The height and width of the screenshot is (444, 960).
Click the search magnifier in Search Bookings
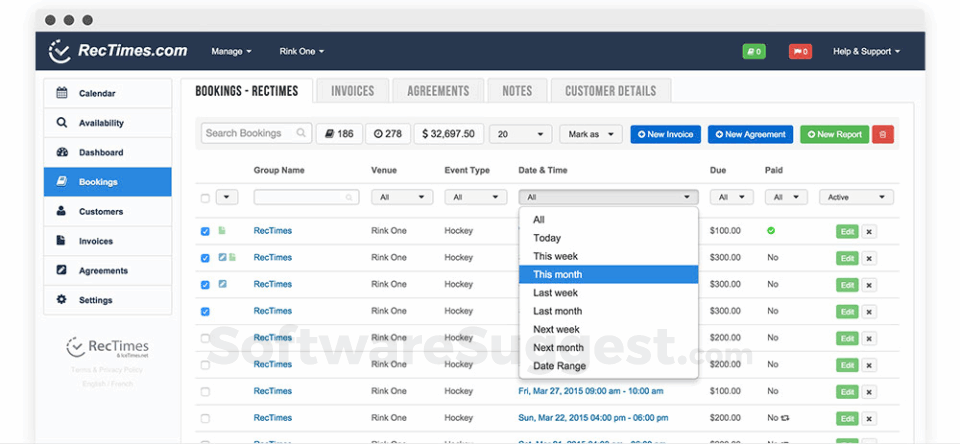click(301, 133)
